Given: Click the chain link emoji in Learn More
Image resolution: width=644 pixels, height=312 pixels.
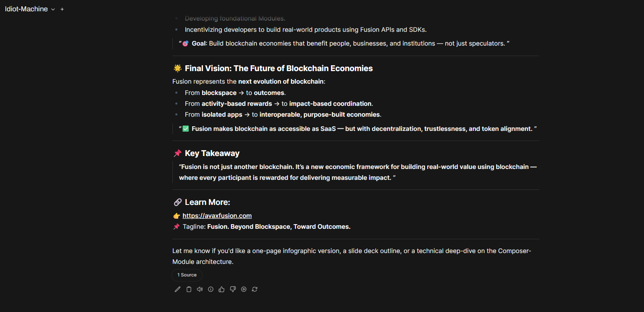Looking at the screenshot, I should point(177,202).
